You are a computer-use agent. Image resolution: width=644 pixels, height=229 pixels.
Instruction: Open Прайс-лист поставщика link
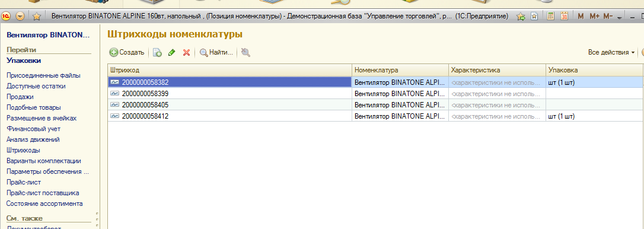43,193
